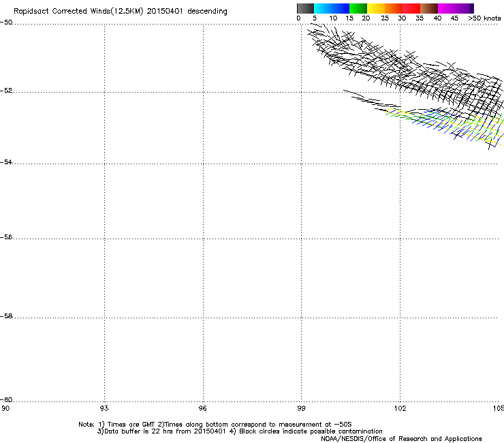This screenshot has height=443, width=504.
Task: Click the latitude label '-50'
Action: (6, 22)
